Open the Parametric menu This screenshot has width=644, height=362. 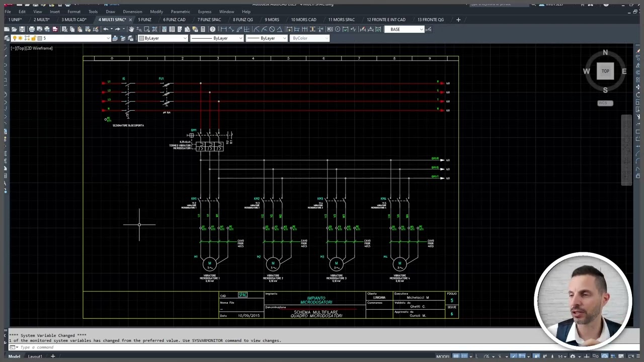(x=180, y=12)
